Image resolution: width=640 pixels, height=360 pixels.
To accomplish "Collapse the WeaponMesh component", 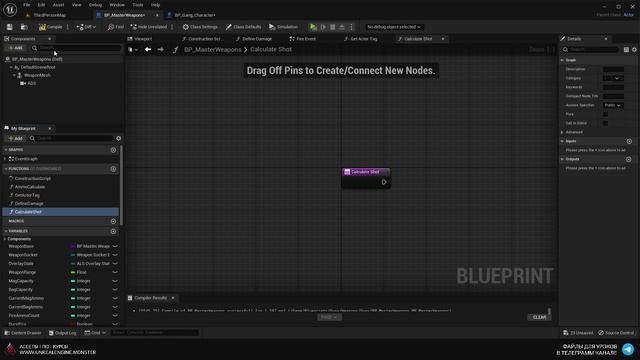I will (14, 75).
